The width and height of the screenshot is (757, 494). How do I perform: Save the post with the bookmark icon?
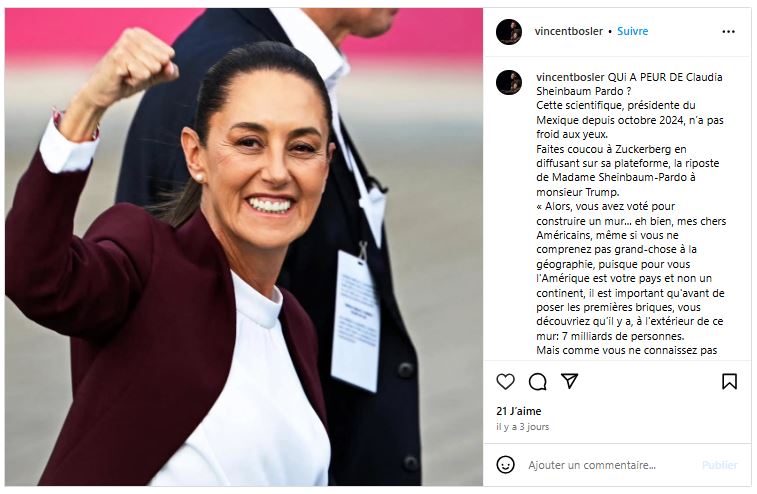click(x=729, y=381)
